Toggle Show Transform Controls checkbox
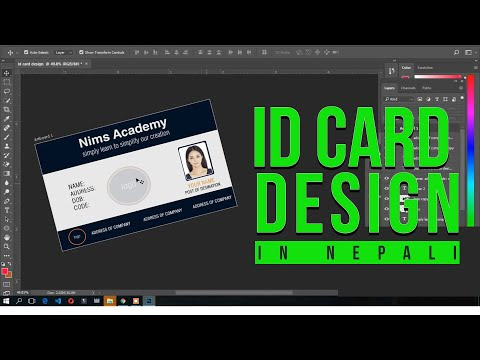 (81, 52)
